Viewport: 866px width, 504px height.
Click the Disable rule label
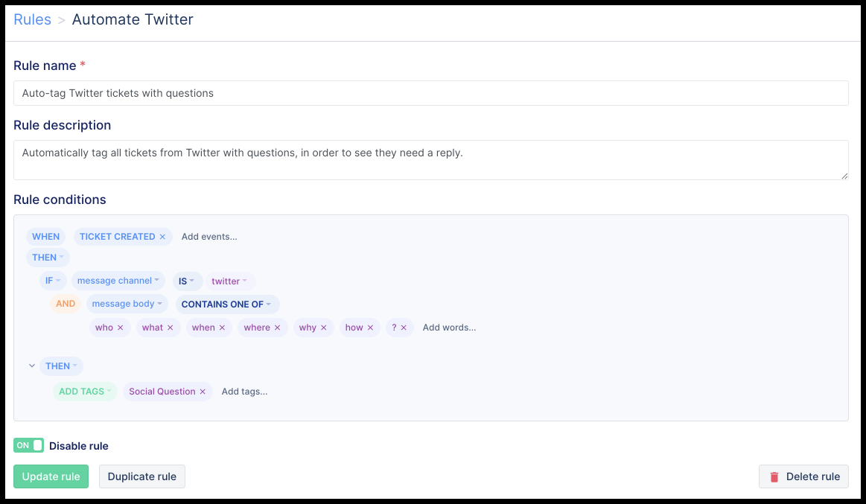click(x=78, y=446)
